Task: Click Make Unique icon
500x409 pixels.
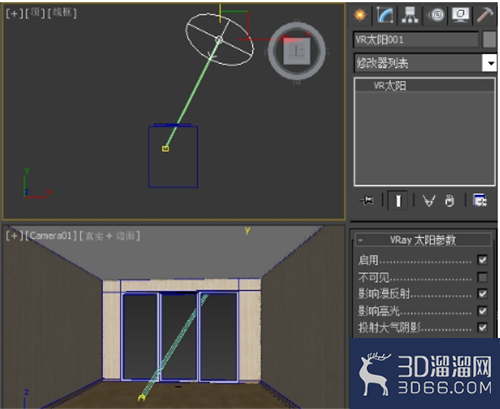Action: tap(429, 201)
